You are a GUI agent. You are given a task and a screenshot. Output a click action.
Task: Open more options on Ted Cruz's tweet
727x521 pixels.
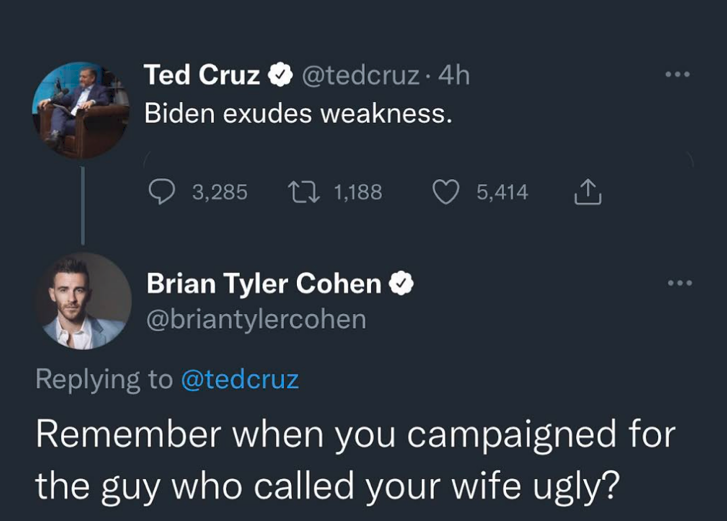click(x=679, y=75)
